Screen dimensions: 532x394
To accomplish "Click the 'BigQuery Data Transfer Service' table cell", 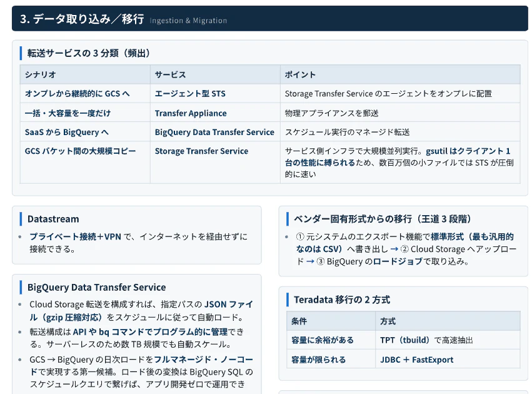I will (x=215, y=132).
